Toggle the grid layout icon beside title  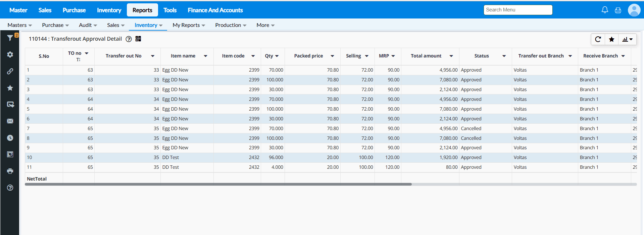(138, 39)
